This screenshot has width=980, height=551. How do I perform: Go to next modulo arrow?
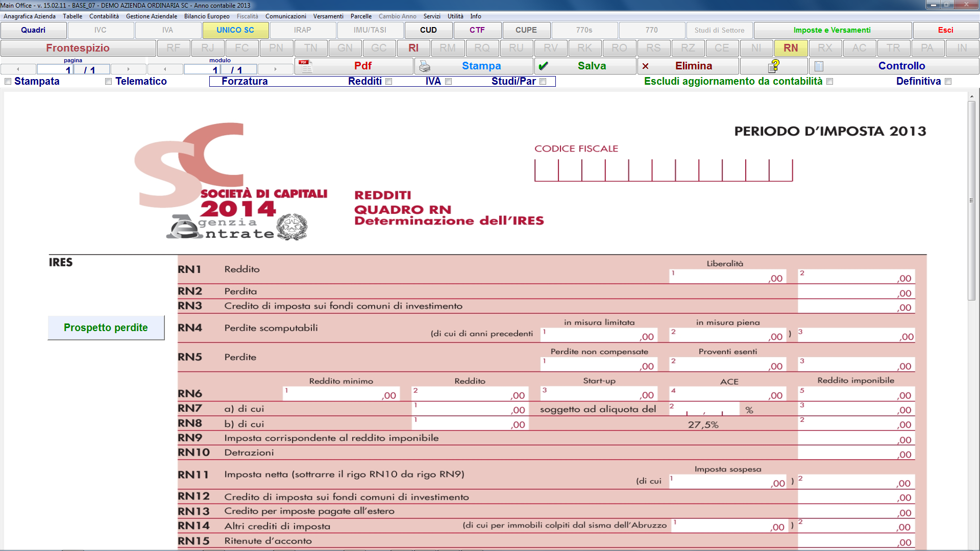275,69
